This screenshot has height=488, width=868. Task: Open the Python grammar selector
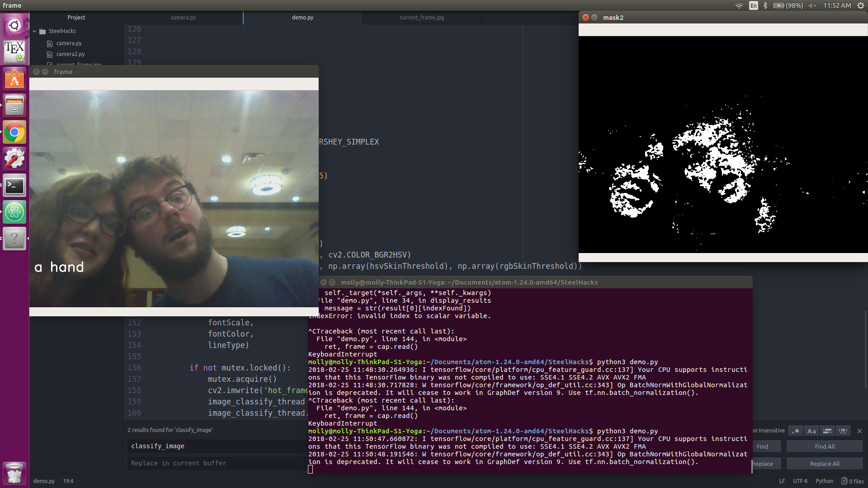point(824,481)
